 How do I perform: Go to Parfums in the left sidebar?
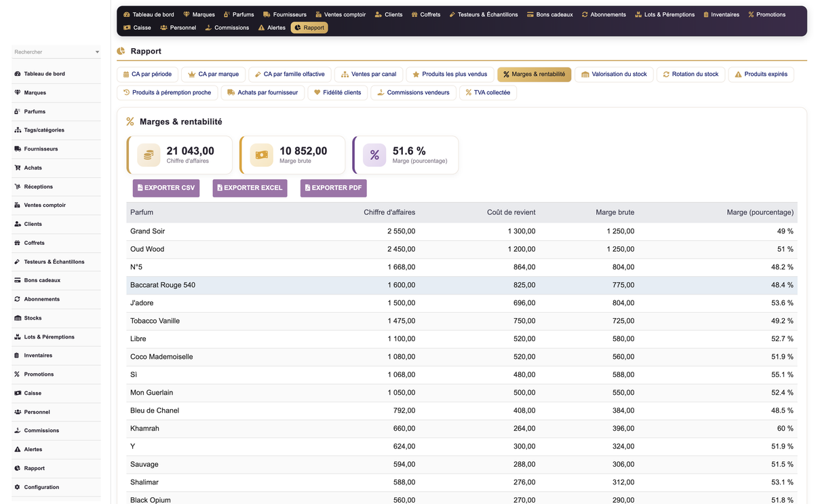pyautogui.click(x=56, y=111)
